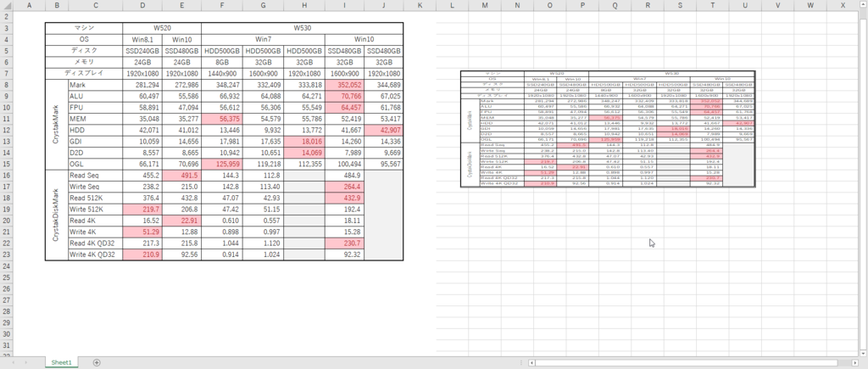Click the 1440x900 display cell
The width and height of the screenshot is (868, 369).
222,74
